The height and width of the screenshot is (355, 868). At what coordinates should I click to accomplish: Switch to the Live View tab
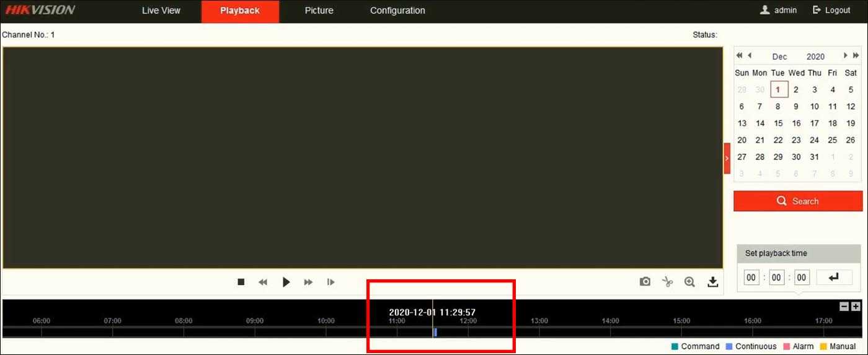point(161,11)
